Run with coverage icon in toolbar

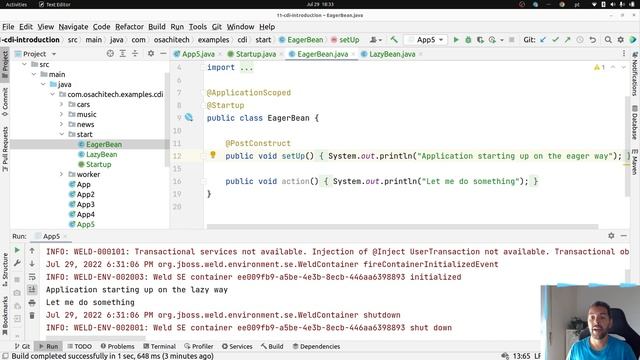click(x=480, y=40)
